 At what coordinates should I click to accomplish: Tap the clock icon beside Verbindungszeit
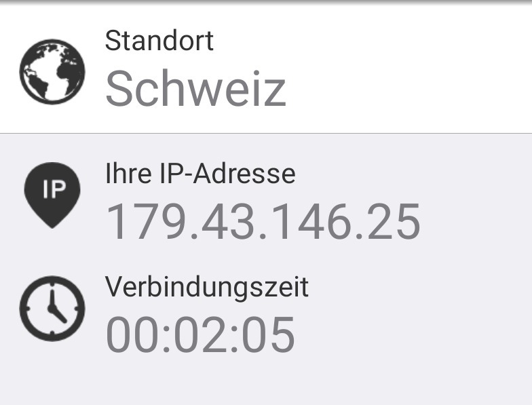click(52, 308)
